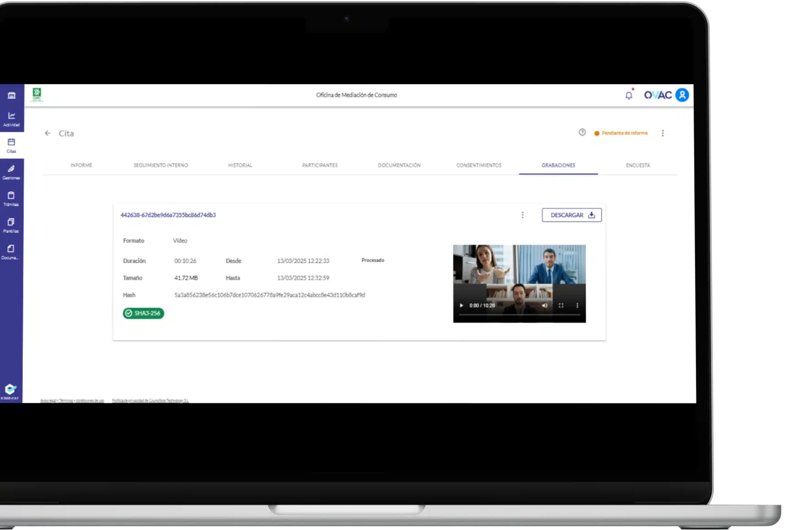The image size is (812, 530).
Task: Open the Actividad section in sidebar
Action: tap(11, 119)
